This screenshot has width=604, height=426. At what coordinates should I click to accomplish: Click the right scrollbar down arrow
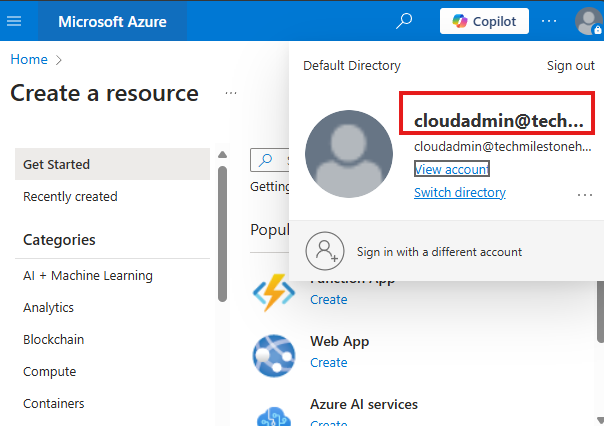600,419
